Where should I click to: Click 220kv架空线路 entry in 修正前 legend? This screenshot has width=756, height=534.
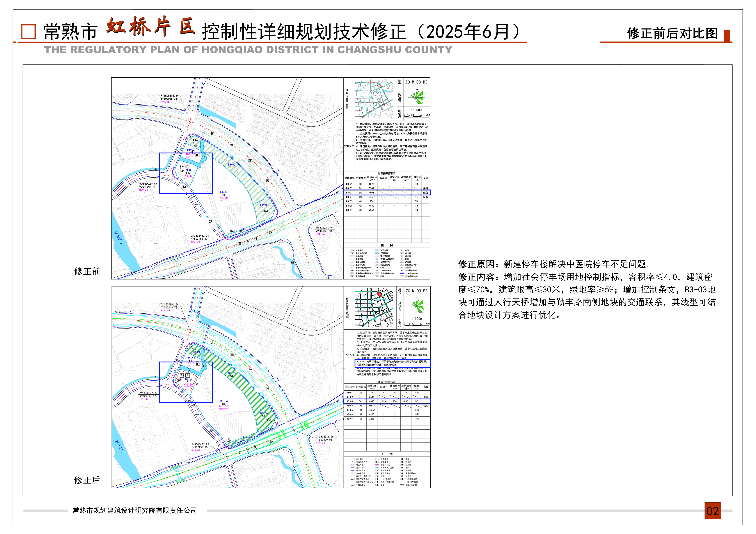coord(409,276)
